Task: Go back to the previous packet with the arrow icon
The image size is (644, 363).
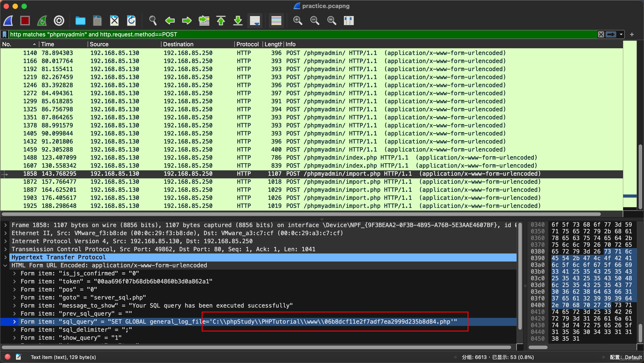Action: click(x=170, y=21)
